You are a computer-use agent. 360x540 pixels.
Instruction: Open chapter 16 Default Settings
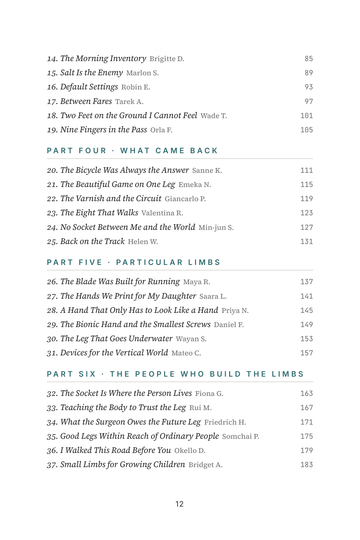coord(179,87)
